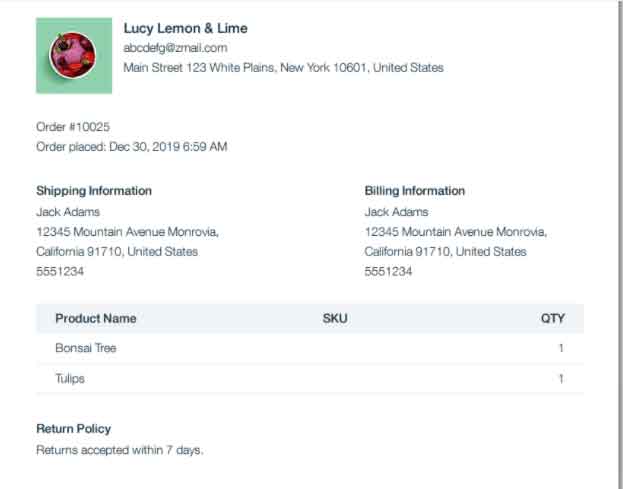Image resolution: width=623 pixels, height=489 pixels.
Task: Click the SKU column header
Action: click(335, 318)
